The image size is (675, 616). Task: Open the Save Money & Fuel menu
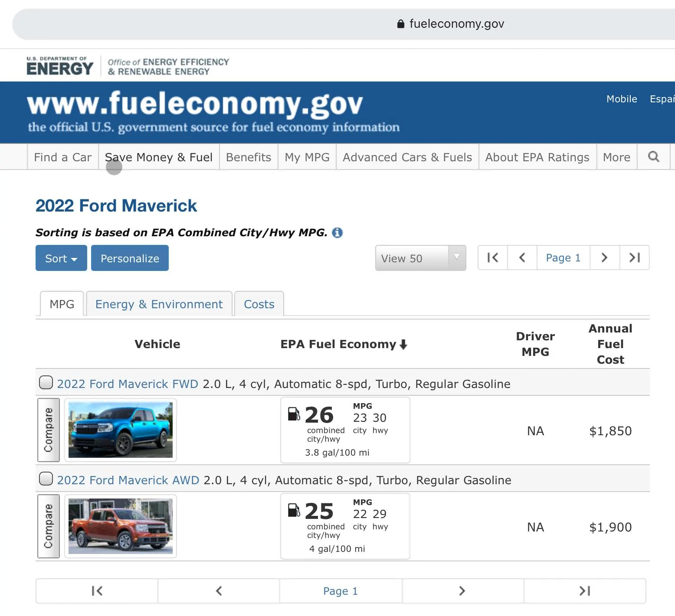point(159,157)
